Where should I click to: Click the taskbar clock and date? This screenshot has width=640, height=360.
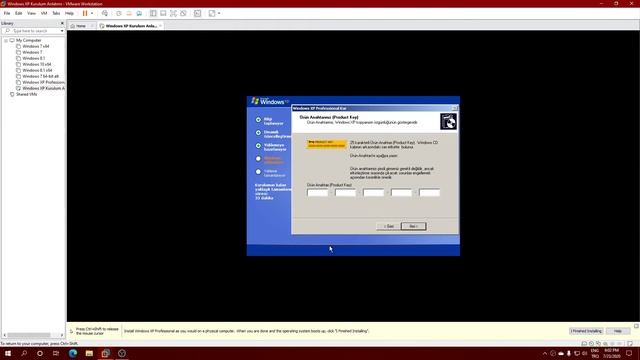(611, 353)
